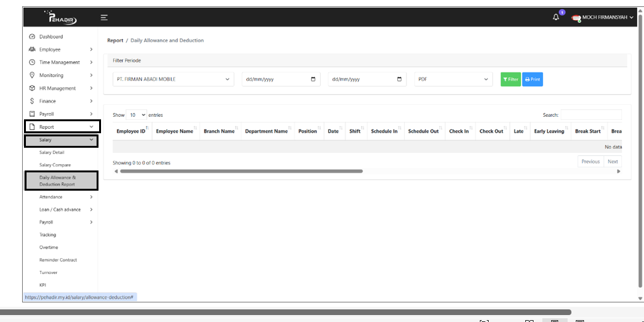This screenshot has width=644, height=322.
Task: Click the Report breadcrumb link
Action: coord(115,40)
